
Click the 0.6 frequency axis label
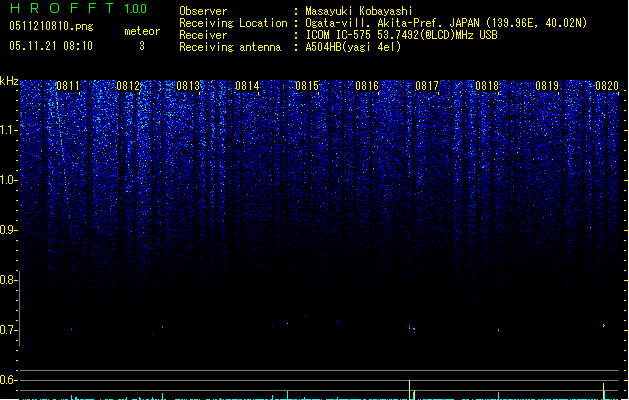click(x=7, y=380)
